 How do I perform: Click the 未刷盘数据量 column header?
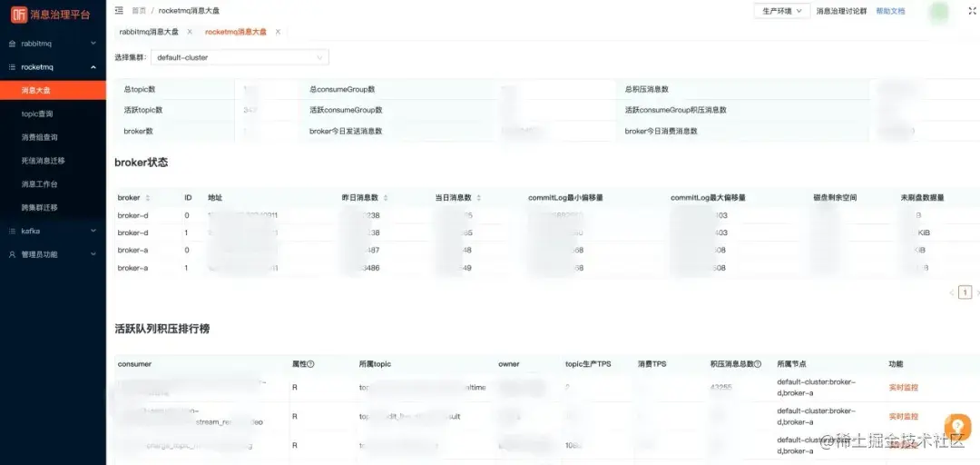(x=922, y=198)
